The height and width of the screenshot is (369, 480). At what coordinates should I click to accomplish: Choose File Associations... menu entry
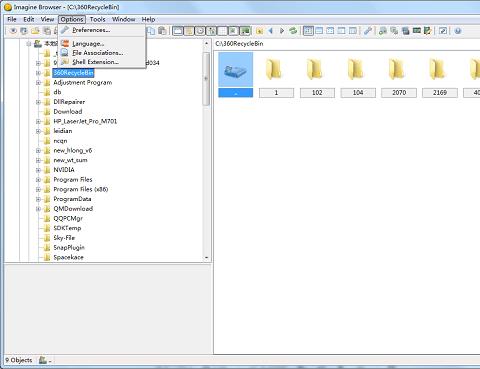point(102,53)
